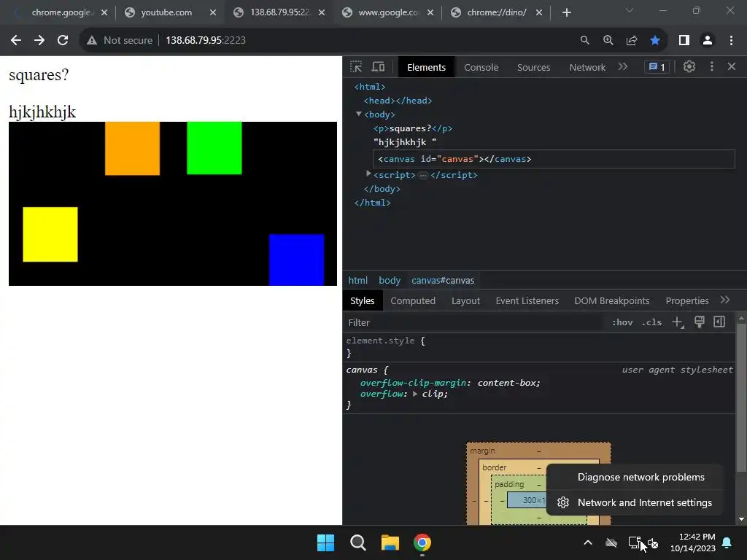Image resolution: width=747 pixels, height=560 pixels.
Task: Go forward in browser history
Action: click(x=39, y=41)
